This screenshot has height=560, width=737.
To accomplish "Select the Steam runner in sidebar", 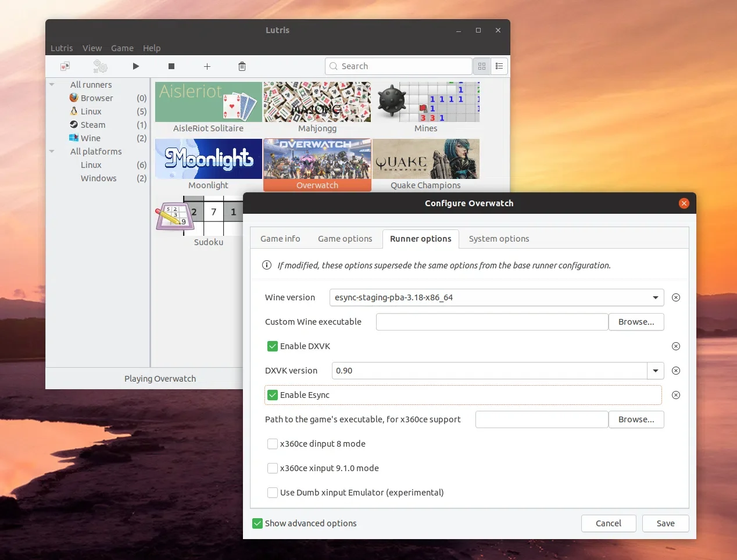I will [92, 125].
